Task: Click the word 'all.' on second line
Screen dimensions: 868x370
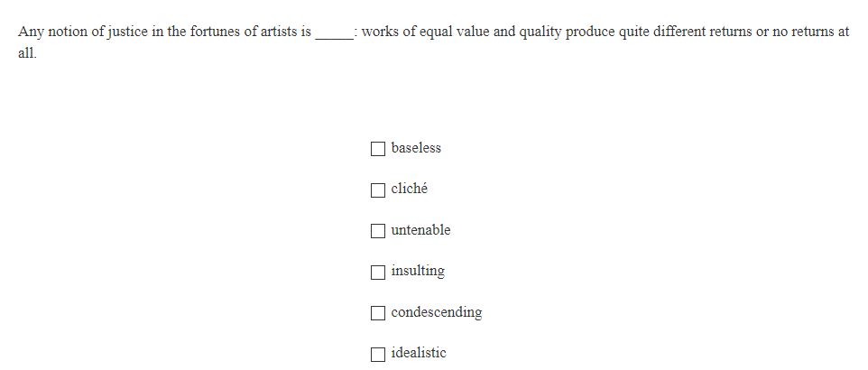Action: pos(27,54)
